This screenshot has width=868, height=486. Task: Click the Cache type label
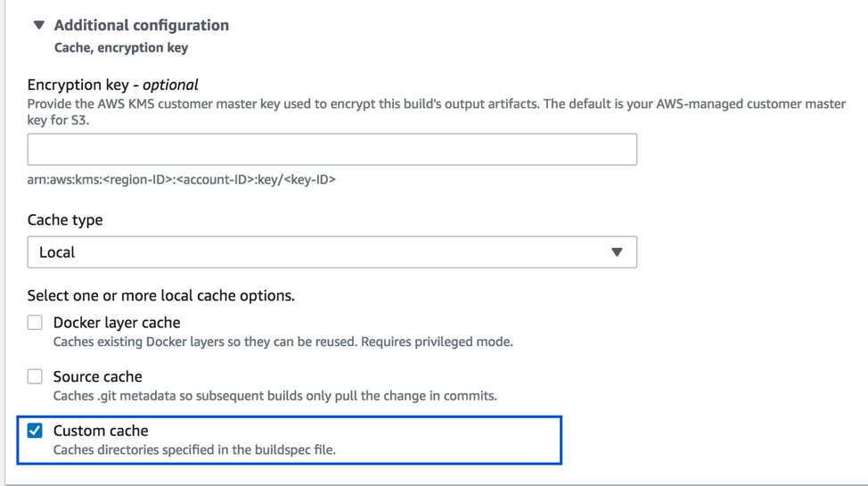pos(65,220)
